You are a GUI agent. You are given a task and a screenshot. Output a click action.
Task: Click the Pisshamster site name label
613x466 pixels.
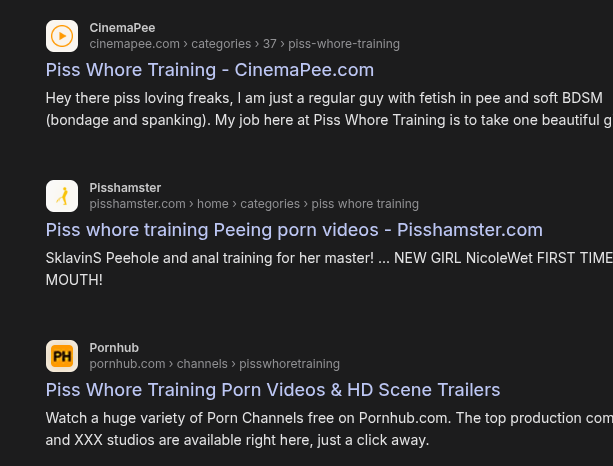pyautogui.click(x=125, y=188)
